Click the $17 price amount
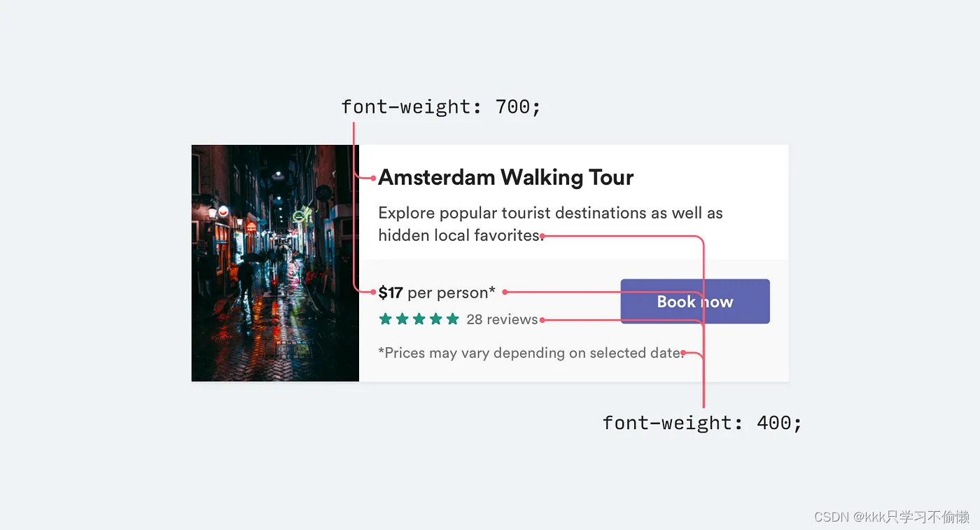Image resolution: width=980 pixels, height=530 pixels. coord(391,293)
